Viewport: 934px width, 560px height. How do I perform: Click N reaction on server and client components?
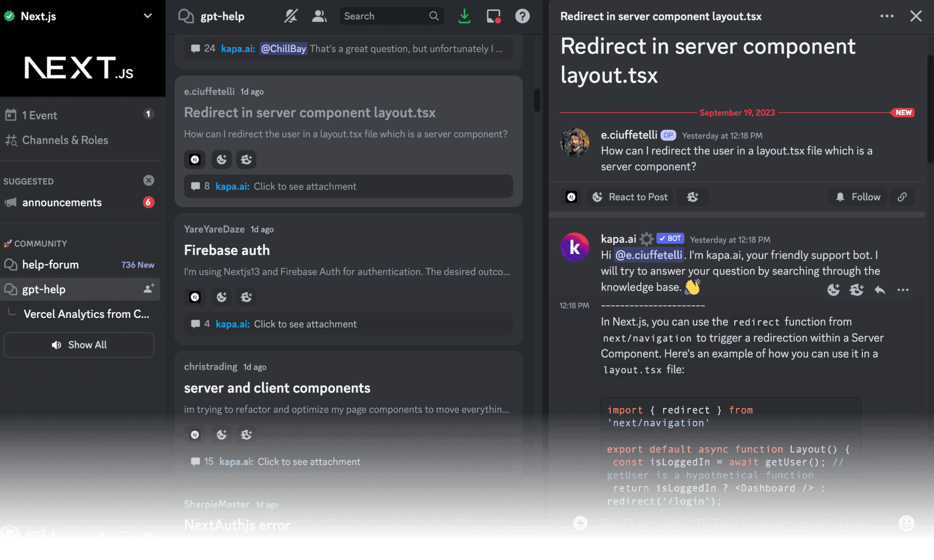tap(195, 435)
